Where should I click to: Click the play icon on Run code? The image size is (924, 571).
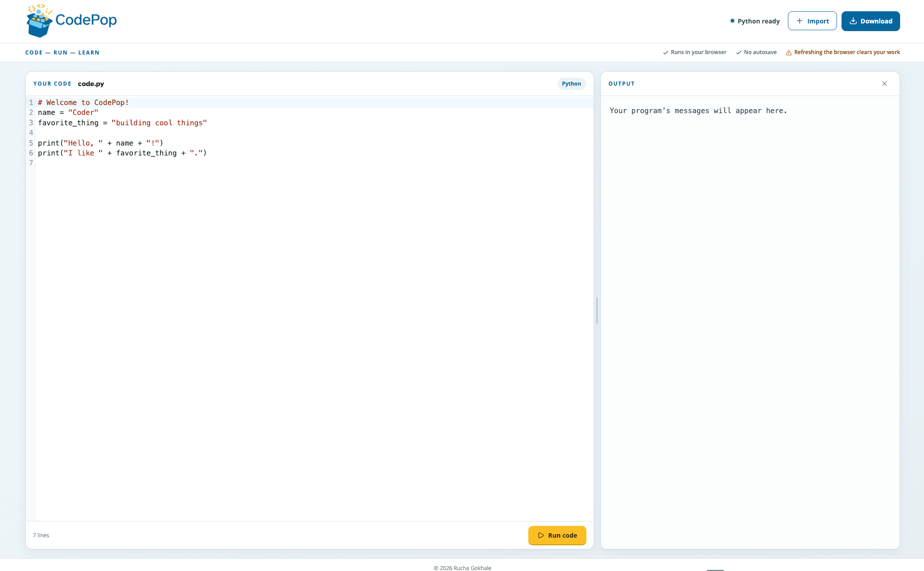tap(541, 535)
